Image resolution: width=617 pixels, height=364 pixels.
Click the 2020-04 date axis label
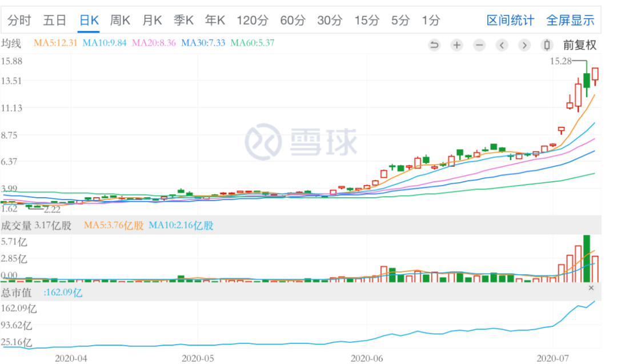[x=71, y=358]
